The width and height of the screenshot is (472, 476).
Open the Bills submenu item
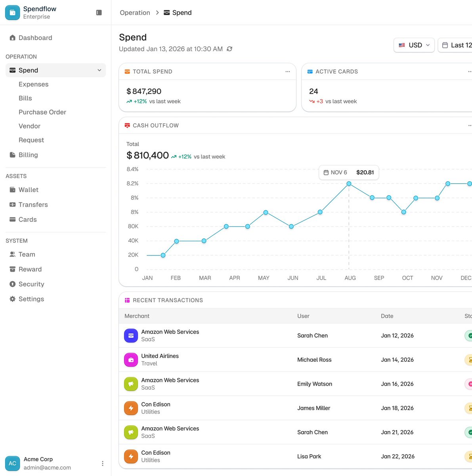coord(25,98)
